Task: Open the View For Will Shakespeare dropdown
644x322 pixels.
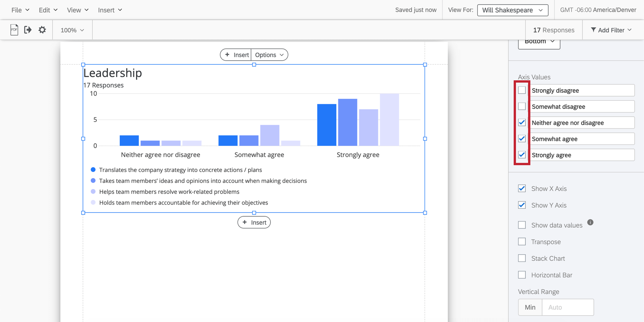Action: [x=513, y=10]
